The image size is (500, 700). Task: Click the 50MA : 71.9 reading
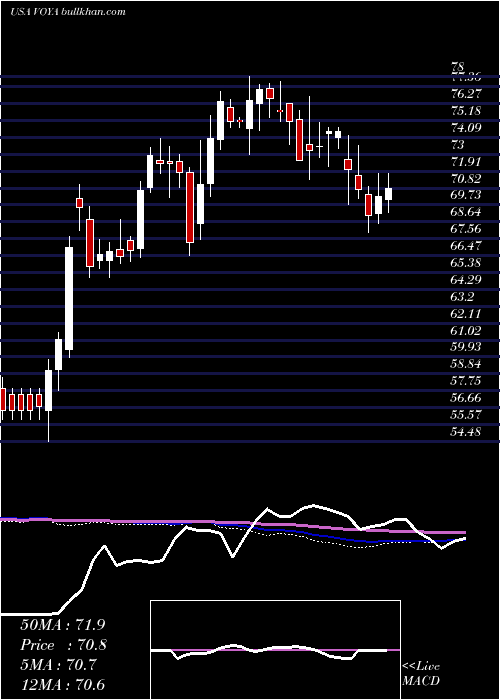(63, 625)
